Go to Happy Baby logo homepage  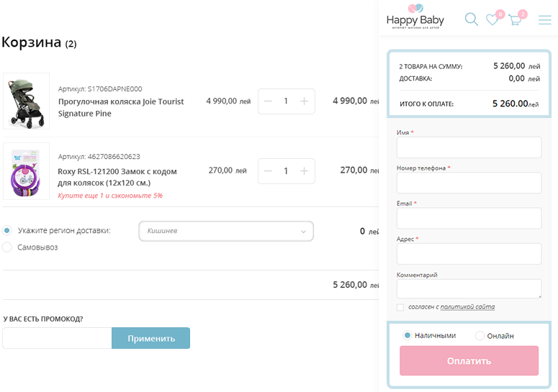(415, 17)
